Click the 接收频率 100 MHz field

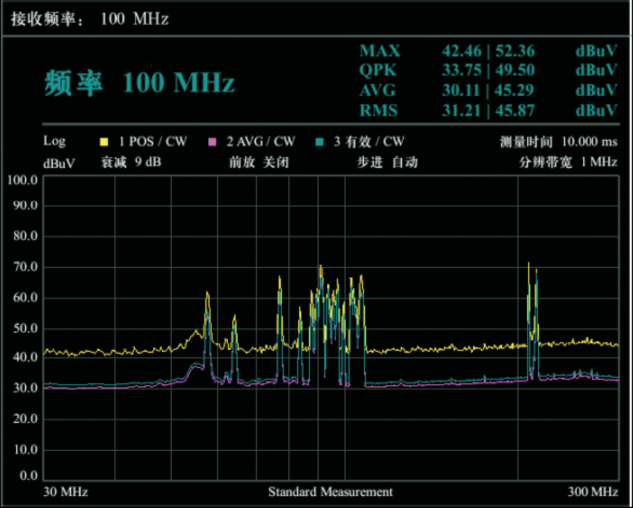coord(90,19)
